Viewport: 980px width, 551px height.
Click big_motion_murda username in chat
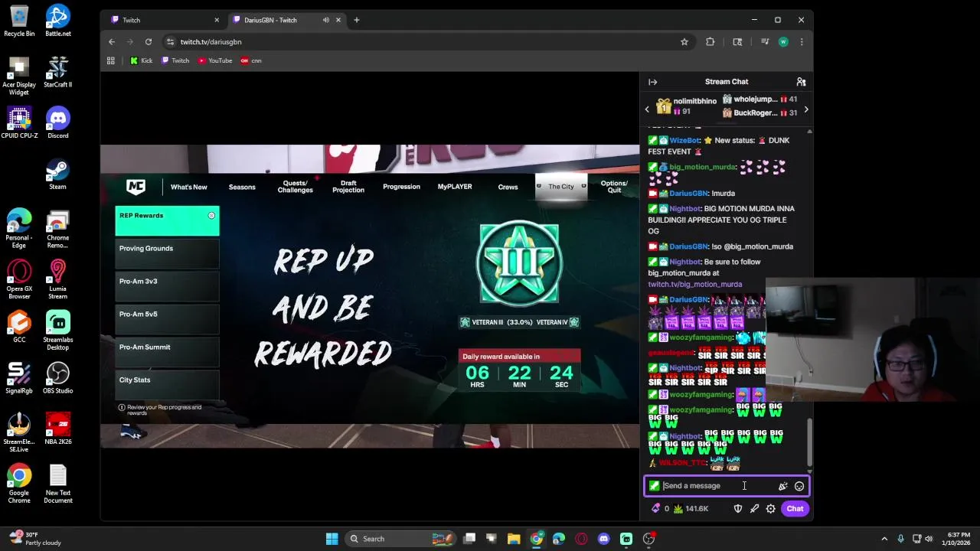[x=703, y=167]
